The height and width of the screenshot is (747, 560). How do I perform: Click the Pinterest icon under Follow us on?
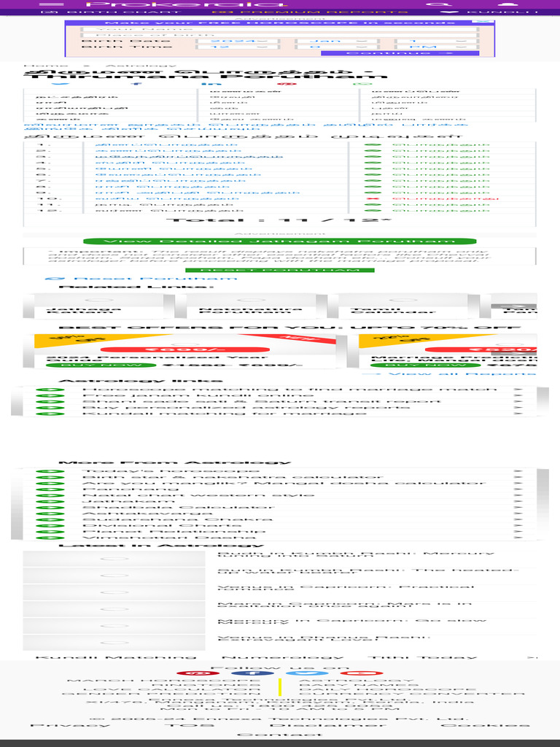pyautogui.click(x=198, y=673)
